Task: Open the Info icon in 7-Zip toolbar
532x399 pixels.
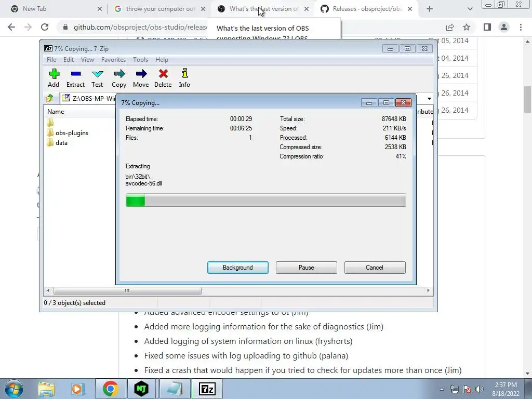Action: pyautogui.click(x=184, y=73)
